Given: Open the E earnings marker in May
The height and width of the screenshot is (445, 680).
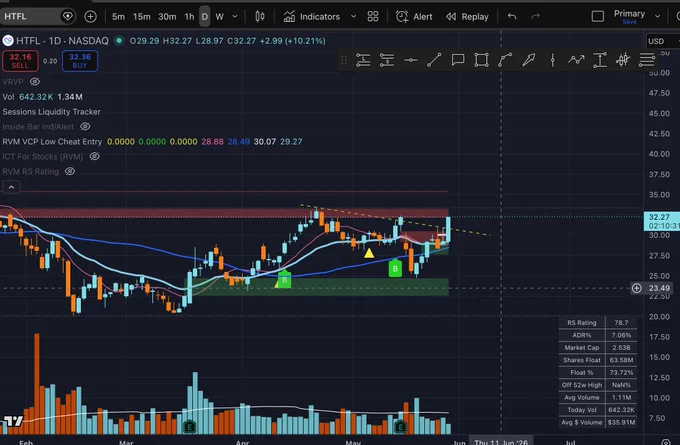Looking at the screenshot, I should [400, 427].
